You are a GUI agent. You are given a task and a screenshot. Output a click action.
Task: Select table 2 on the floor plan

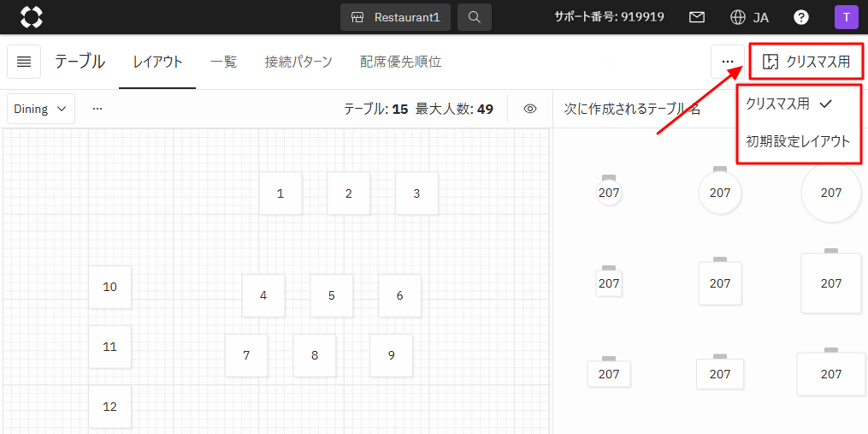pos(349,193)
